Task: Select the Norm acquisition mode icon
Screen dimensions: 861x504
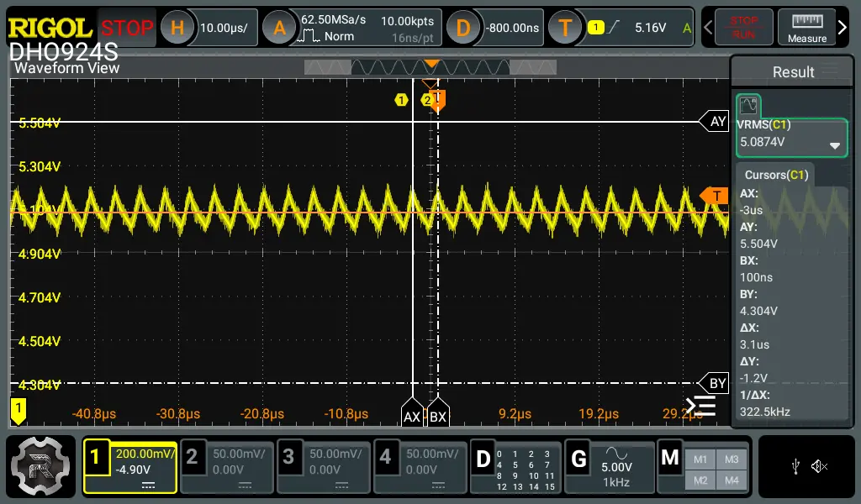Action: (x=308, y=37)
